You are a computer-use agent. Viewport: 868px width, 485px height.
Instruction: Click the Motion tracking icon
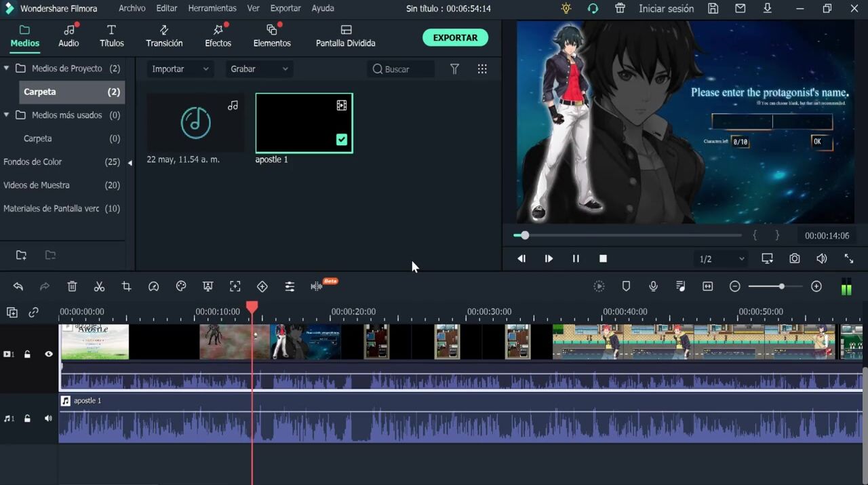click(235, 287)
